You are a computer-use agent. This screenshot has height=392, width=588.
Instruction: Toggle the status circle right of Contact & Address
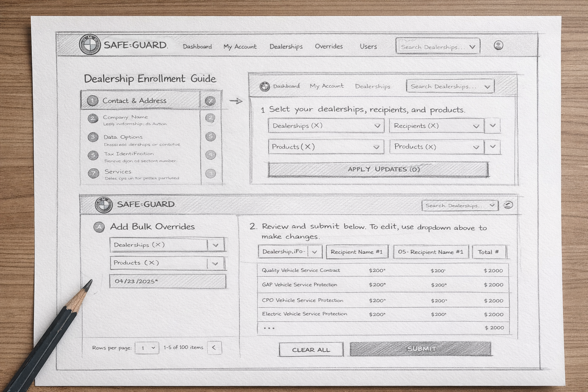click(x=210, y=101)
